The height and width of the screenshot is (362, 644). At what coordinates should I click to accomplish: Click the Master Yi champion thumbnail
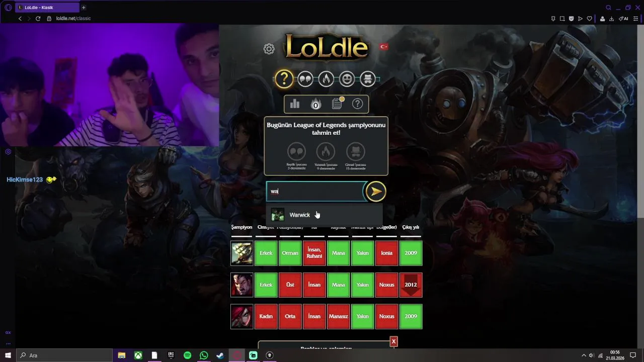(242, 253)
